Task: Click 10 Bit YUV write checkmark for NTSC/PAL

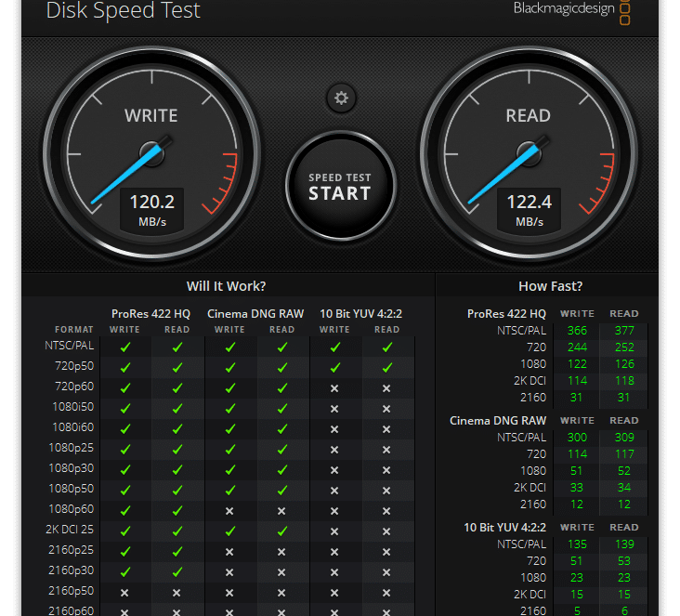Action: [x=335, y=347]
